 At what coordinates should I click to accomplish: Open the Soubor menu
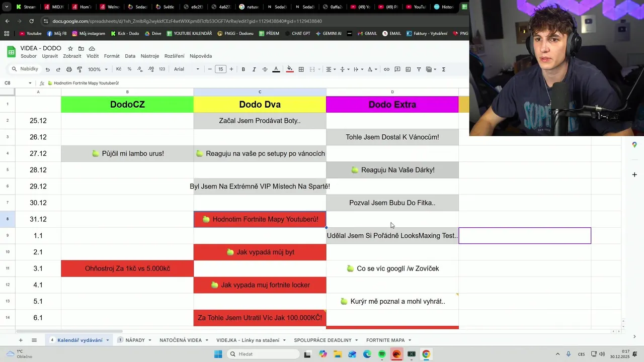click(29, 56)
